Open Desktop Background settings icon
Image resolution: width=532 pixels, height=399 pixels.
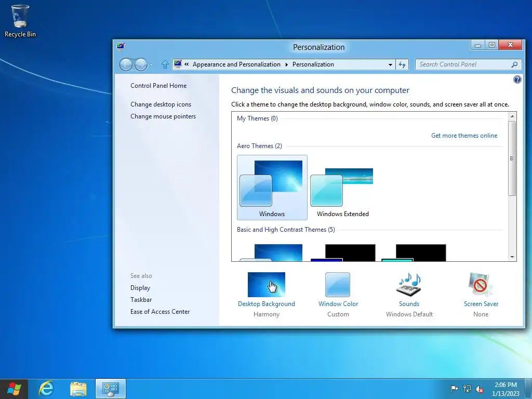tap(267, 285)
